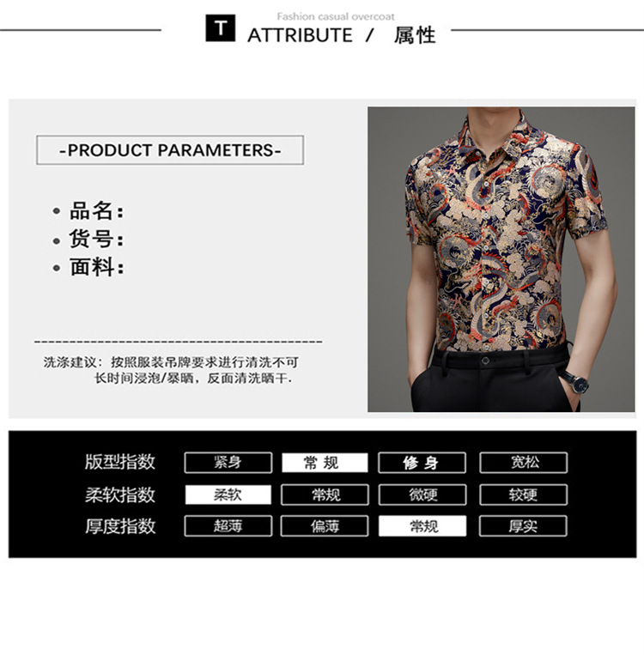Open the dragon print shirt photo
This screenshot has width=644, height=655.
501,259
